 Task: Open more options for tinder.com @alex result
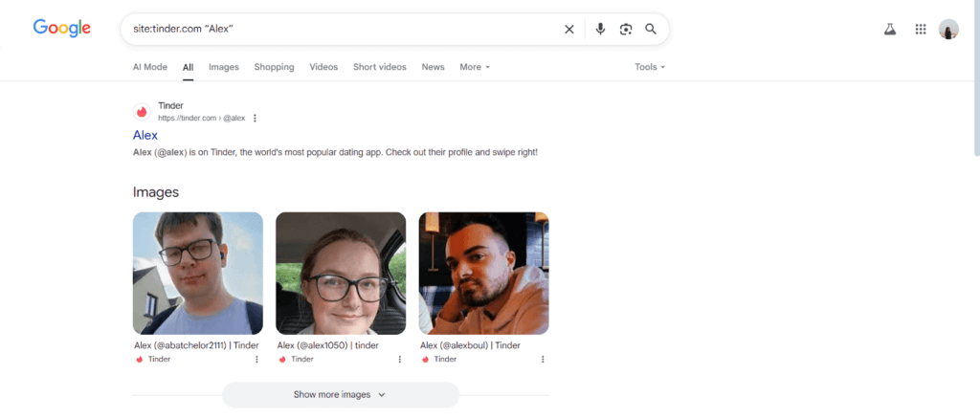255,118
